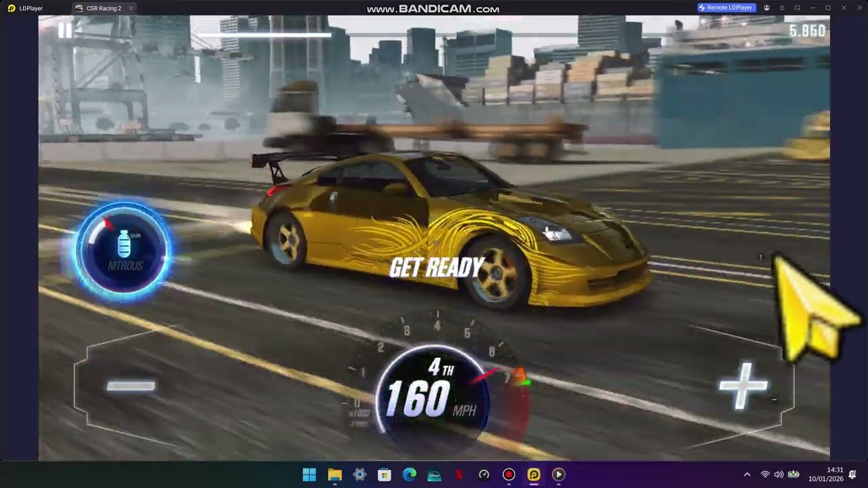The height and width of the screenshot is (488, 868).
Task: Activate the Nitrous boost button
Action: point(123,249)
